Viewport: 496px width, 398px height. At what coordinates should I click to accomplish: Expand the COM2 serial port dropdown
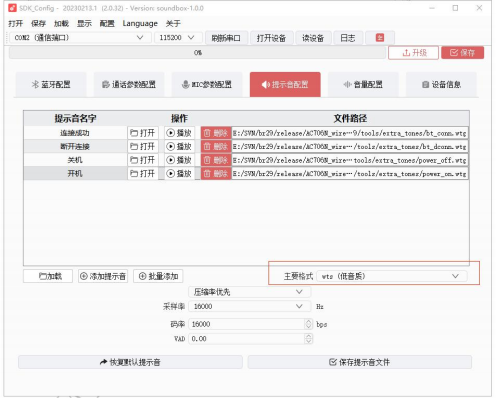tap(80, 38)
